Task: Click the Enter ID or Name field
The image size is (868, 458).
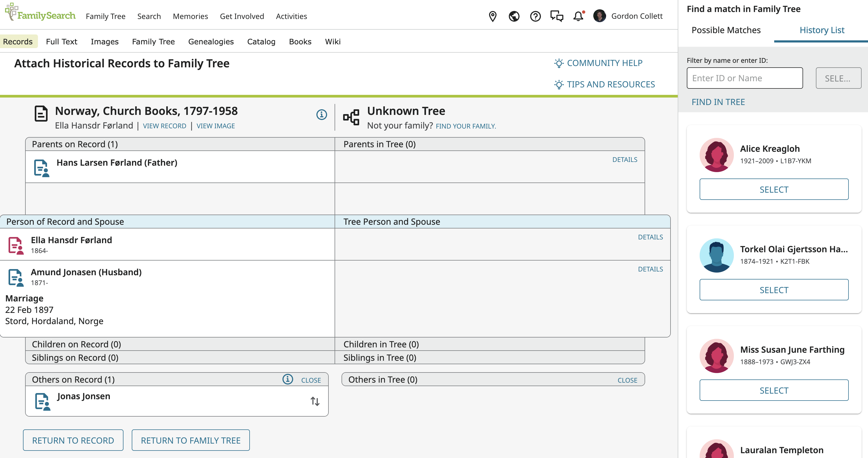Action: [x=744, y=78]
